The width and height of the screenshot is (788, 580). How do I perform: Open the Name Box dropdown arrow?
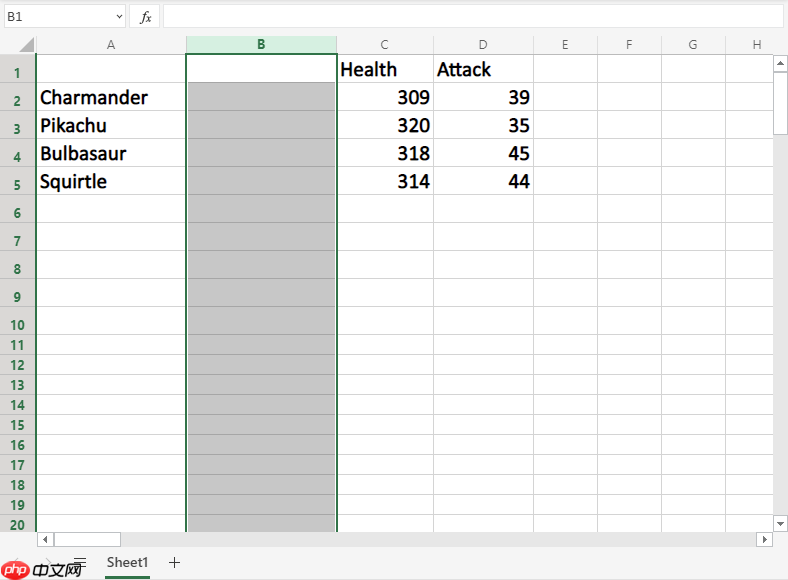point(119,17)
